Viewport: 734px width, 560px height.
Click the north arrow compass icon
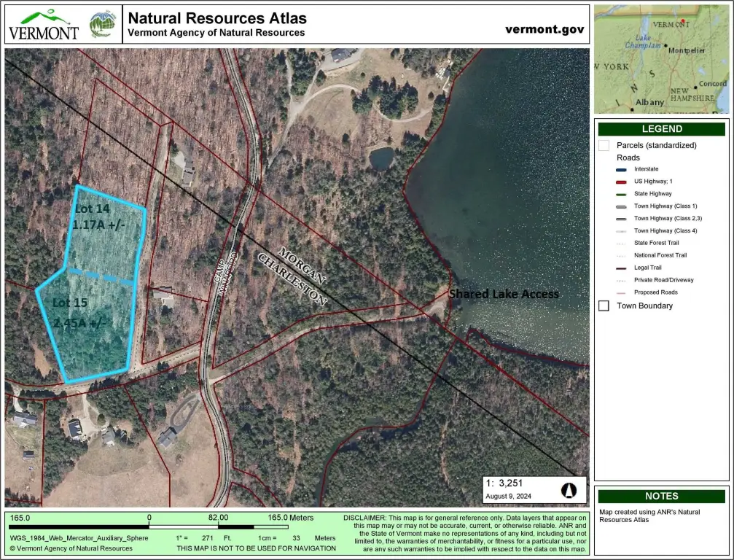coord(569,489)
